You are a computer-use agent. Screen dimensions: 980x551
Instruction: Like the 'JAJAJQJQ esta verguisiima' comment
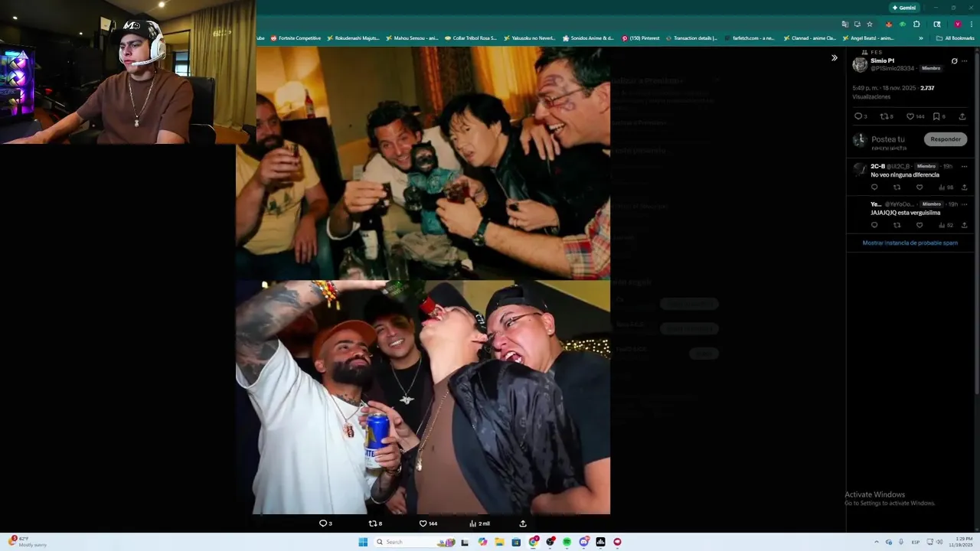920,225
